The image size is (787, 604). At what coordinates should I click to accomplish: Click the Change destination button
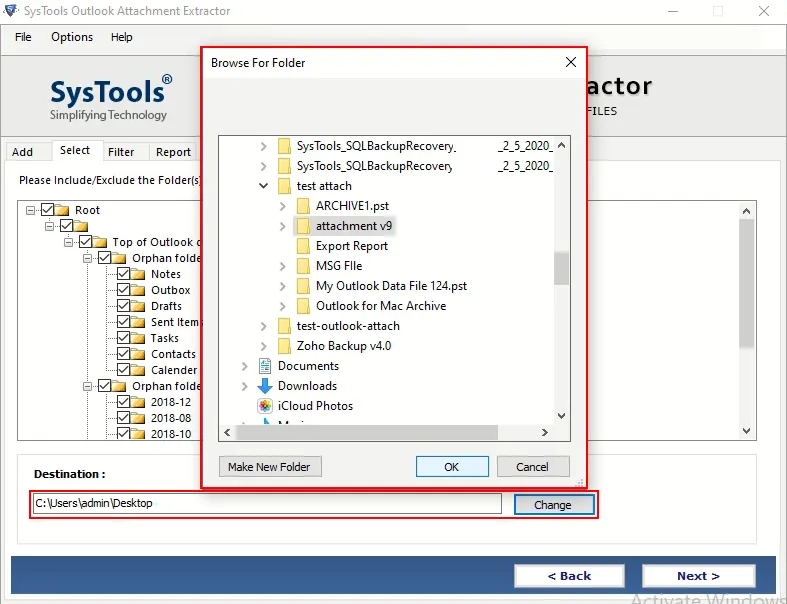[554, 505]
